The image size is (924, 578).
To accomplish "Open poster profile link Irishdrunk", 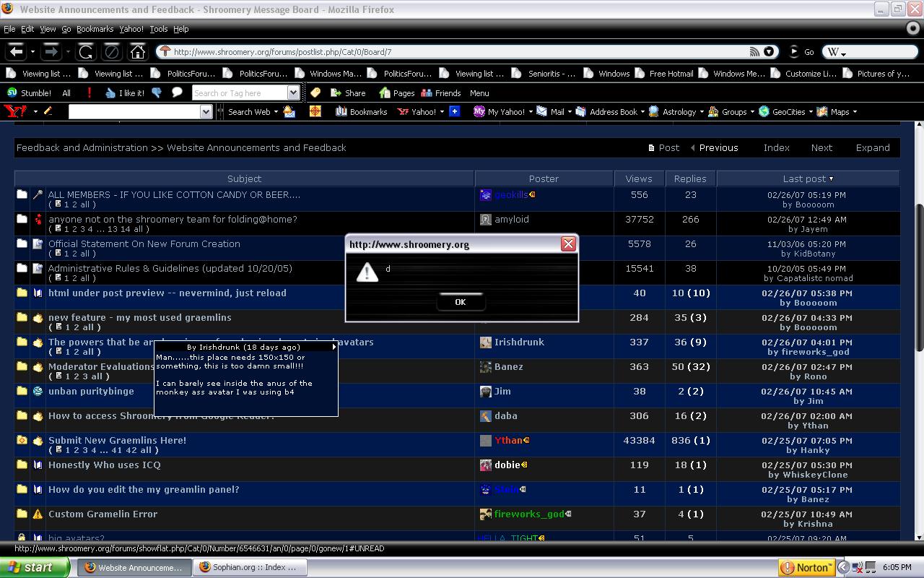I will pyautogui.click(x=519, y=342).
